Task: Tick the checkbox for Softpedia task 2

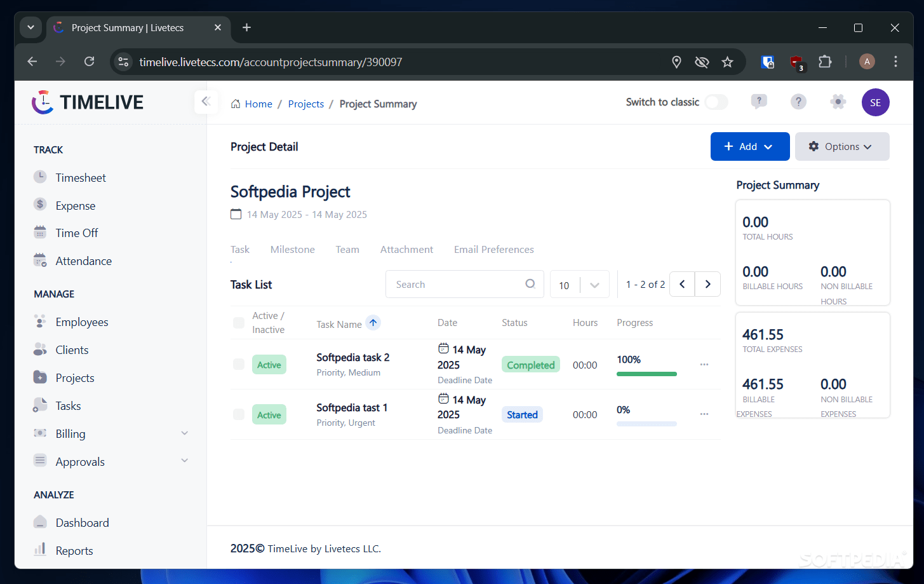Action: (x=239, y=364)
